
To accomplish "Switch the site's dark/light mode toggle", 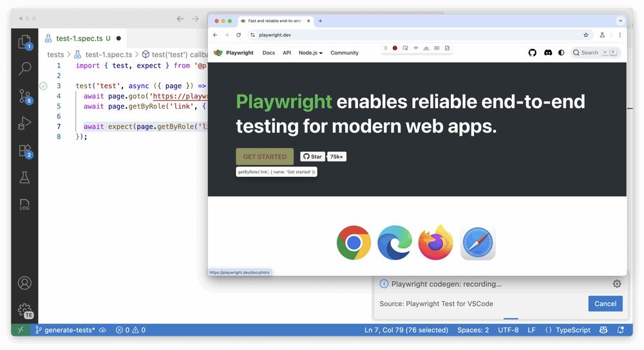I will coord(562,53).
